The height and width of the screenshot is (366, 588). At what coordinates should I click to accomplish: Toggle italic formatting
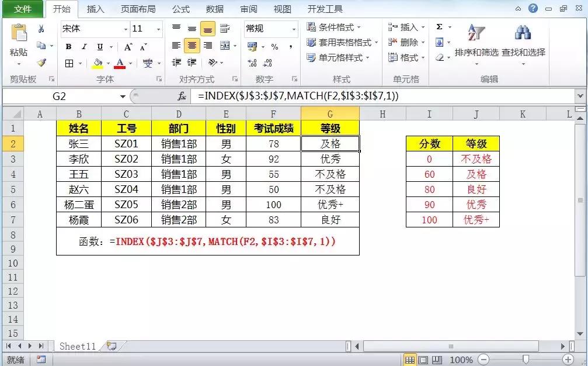pyautogui.click(x=84, y=46)
